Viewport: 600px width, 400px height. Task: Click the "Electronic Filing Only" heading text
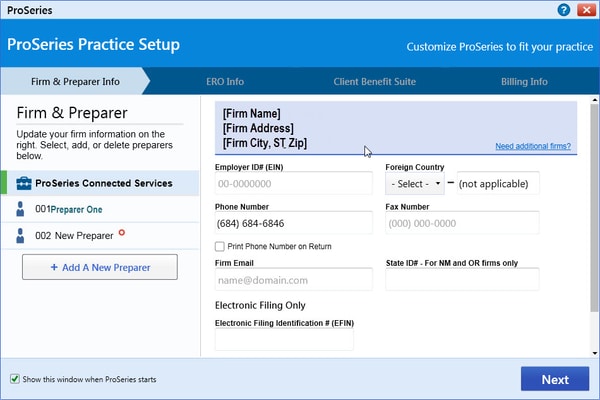tap(260, 305)
